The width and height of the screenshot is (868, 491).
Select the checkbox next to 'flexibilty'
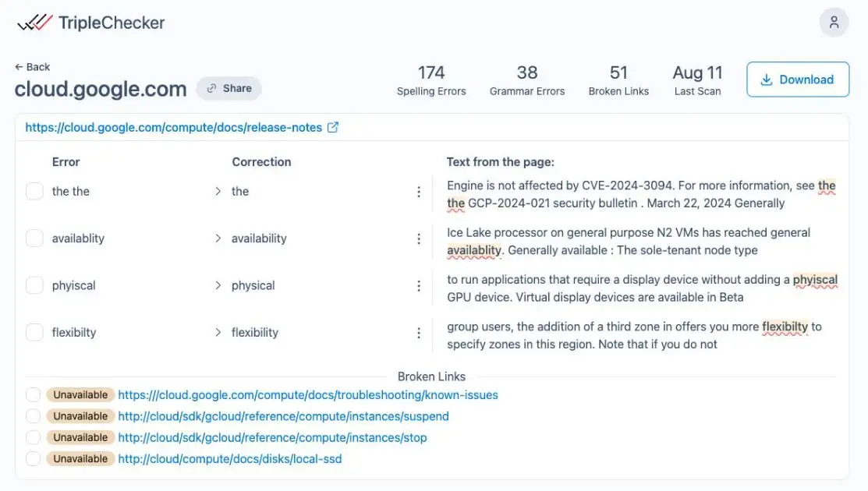pos(34,333)
